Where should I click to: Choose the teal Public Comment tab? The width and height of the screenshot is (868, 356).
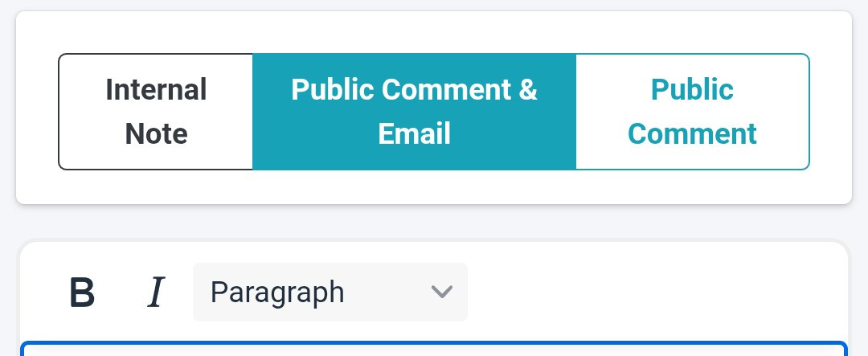tap(692, 112)
